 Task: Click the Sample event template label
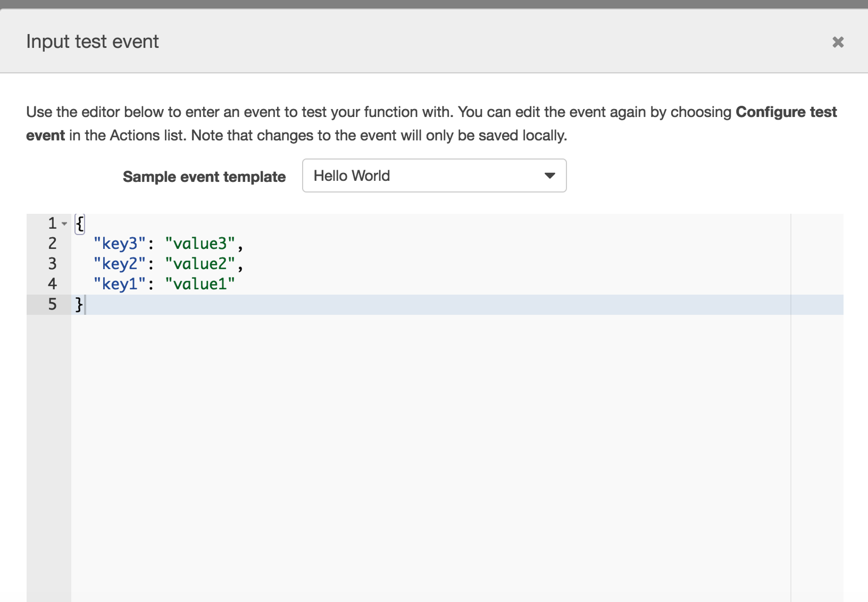pos(204,177)
